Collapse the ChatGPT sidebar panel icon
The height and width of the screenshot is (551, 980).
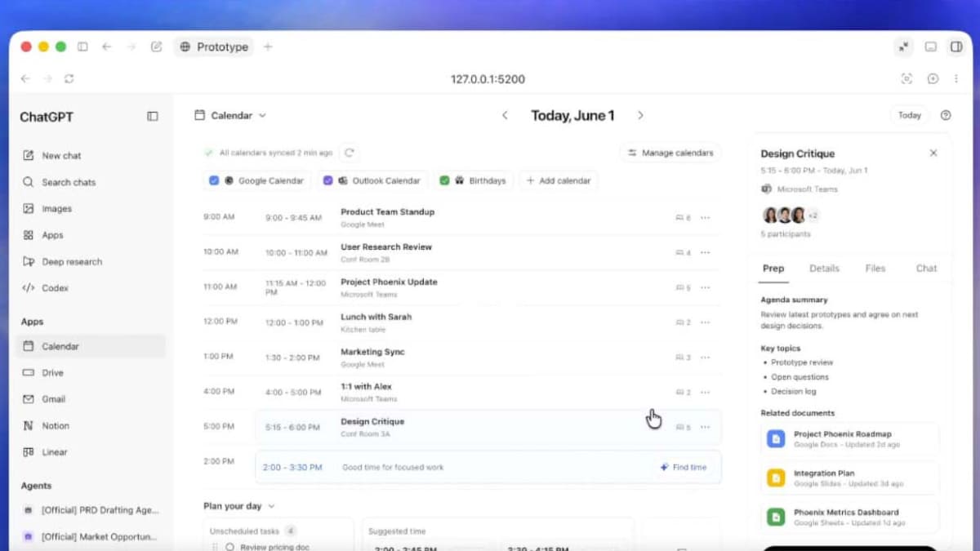(x=153, y=117)
